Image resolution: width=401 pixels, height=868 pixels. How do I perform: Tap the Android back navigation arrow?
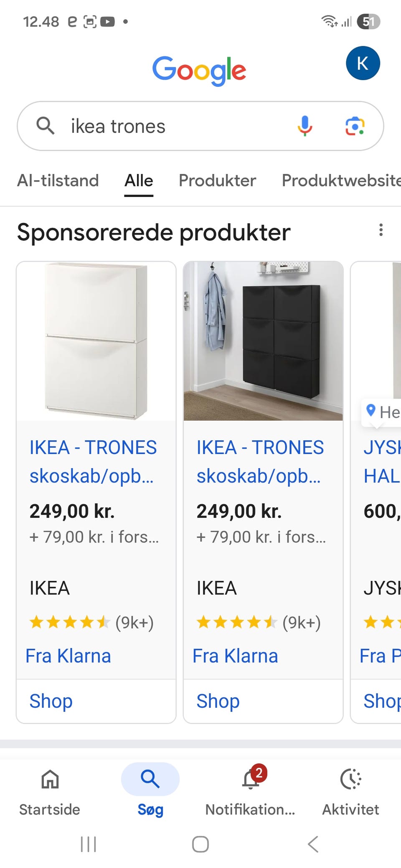313,844
